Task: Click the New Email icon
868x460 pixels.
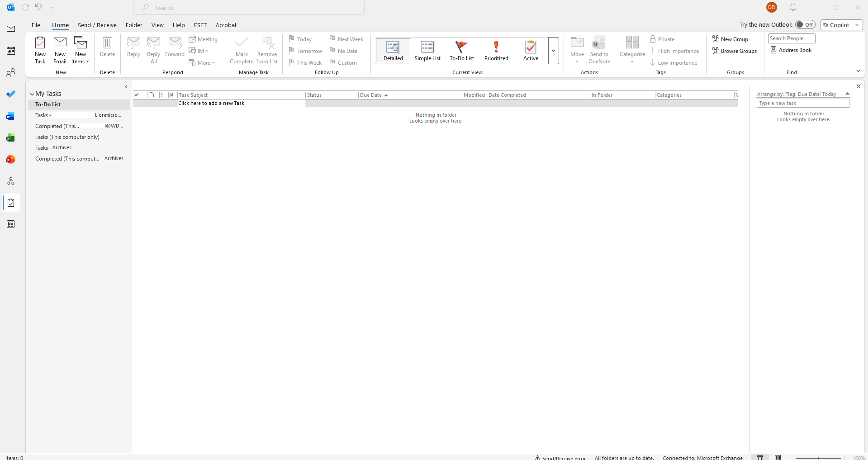Action: tap(60, 50)
